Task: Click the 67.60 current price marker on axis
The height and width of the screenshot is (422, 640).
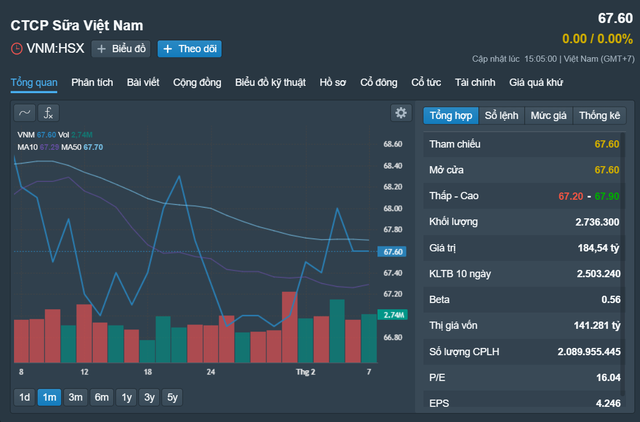Action: (x=392, y=251)
